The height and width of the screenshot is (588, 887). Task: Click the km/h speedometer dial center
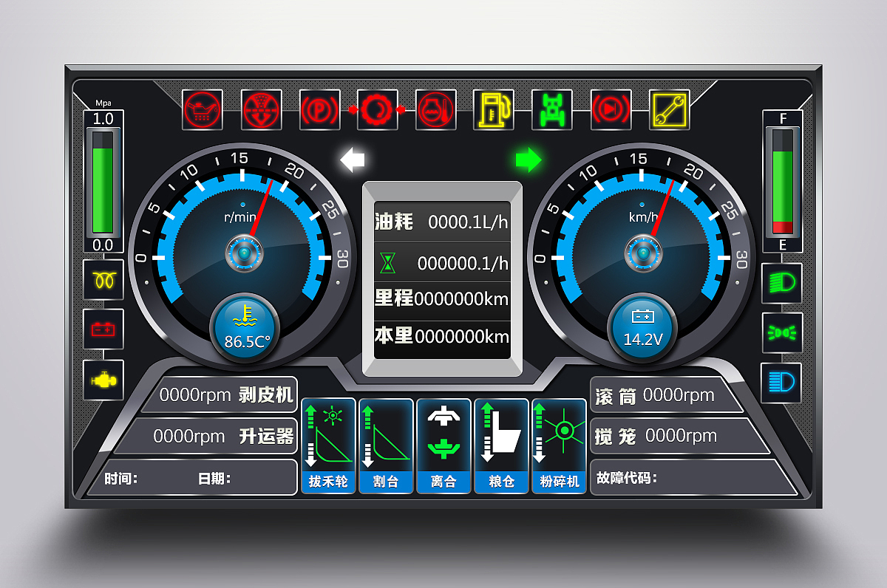tap(643, 255)
